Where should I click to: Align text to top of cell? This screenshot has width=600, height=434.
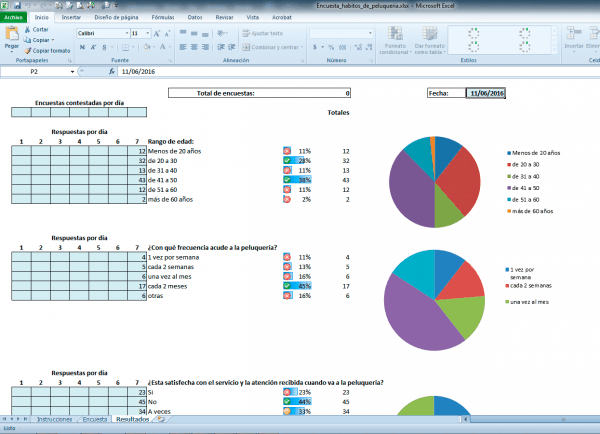pos(183,33)
